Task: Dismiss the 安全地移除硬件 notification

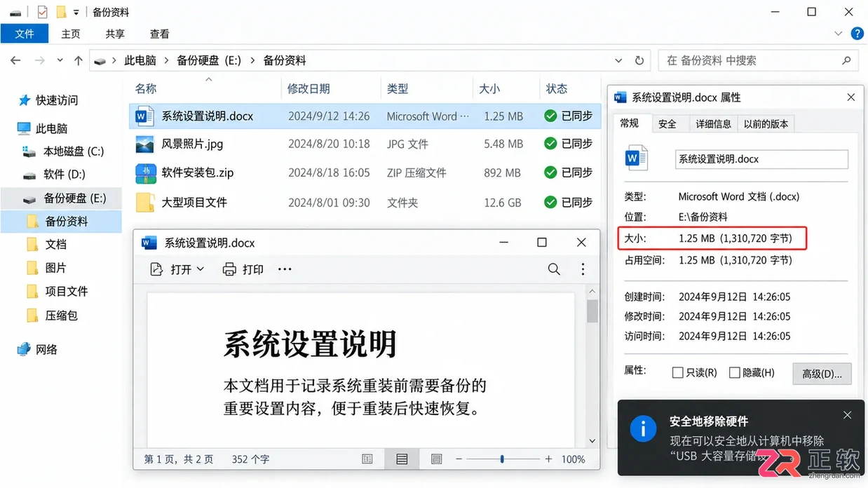Action: click(x=847, y=415)
